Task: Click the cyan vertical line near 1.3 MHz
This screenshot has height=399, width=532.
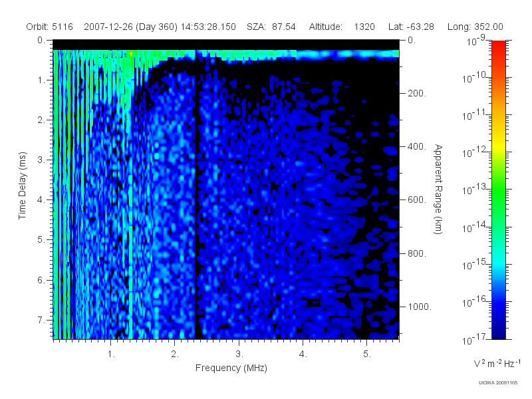Action: (130, 258)
